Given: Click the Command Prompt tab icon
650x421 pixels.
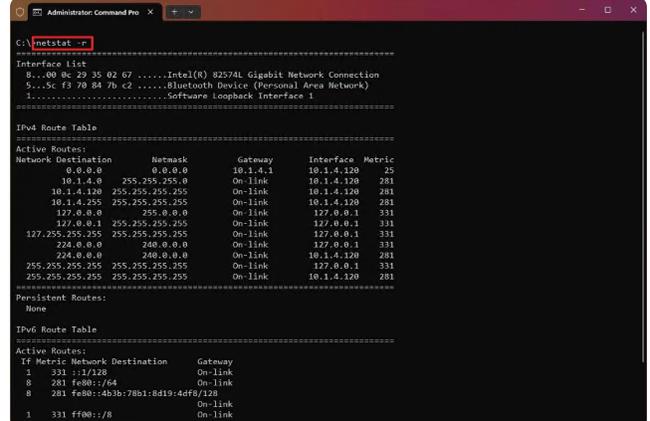Looking at the screenshot, I should point(36,11).
